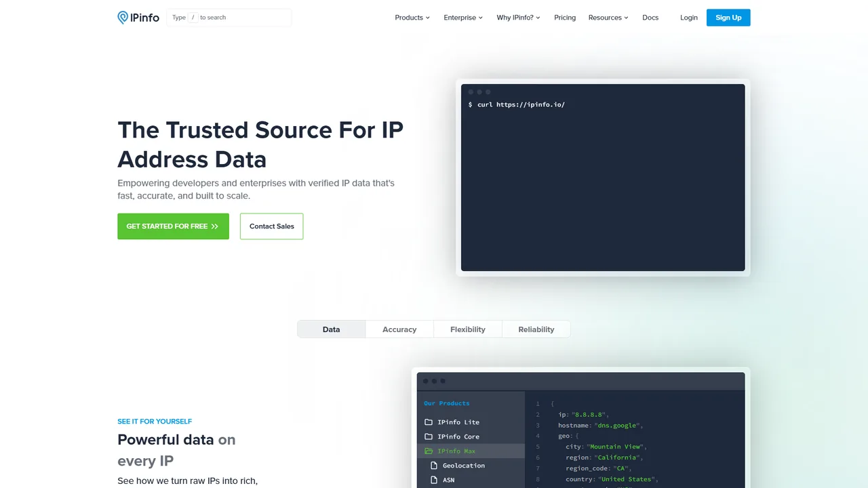Click the "California" region value
The image size is (868, 488).
tap(616, 457)
